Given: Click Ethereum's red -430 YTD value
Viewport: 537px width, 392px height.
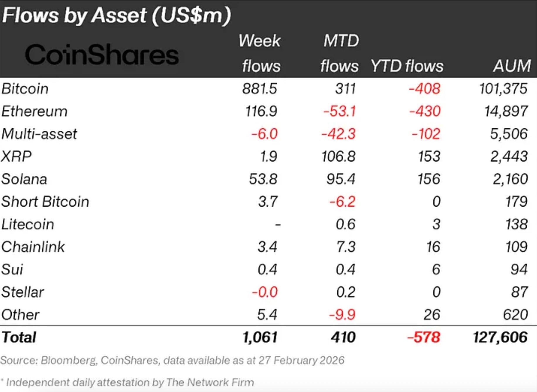Looking at the screenshot, I should 424,111.
